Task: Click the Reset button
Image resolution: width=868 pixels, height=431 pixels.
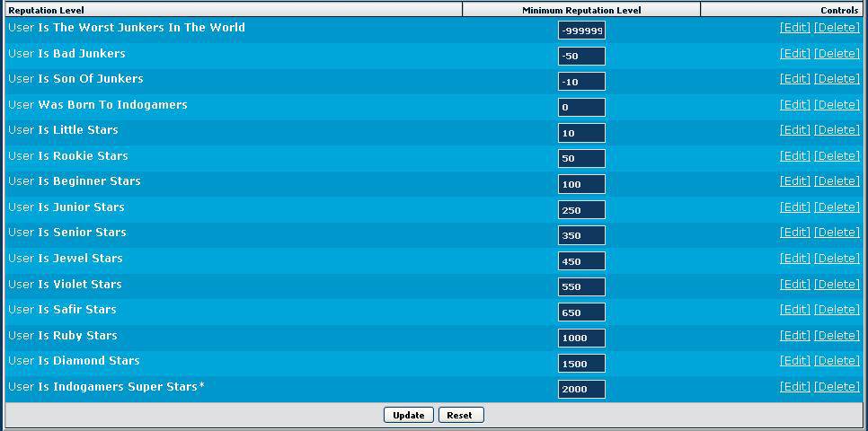Action: [461, 416]
